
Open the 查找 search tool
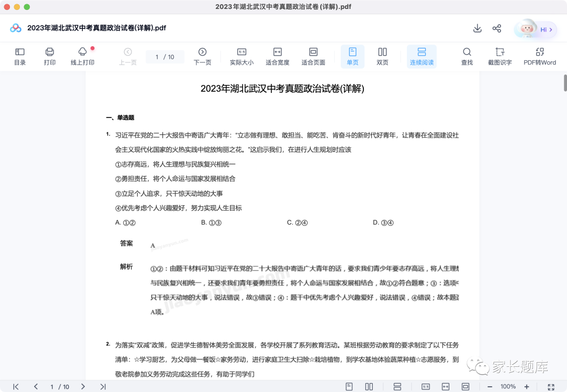tap(467, 57)
